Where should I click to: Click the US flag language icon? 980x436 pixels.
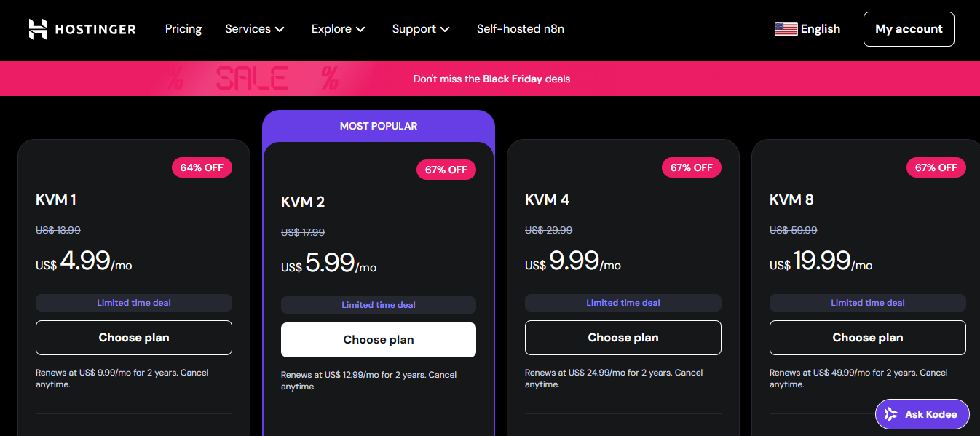tap(786, 29)
